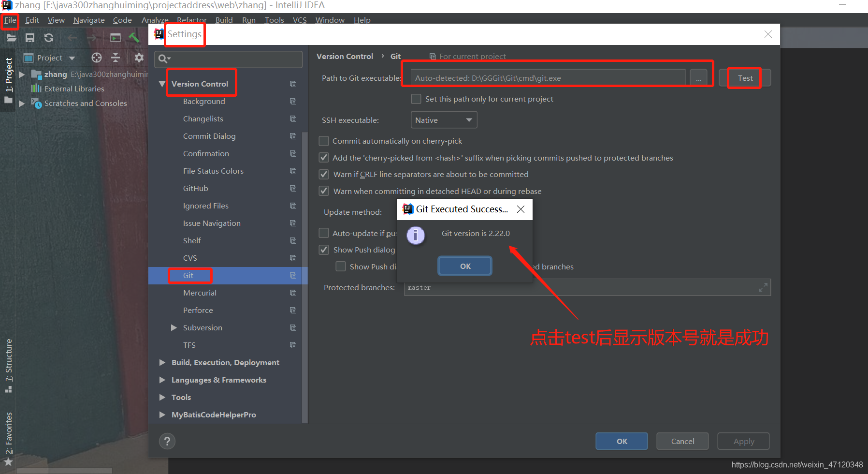Click the Synchronize refresh toolbar icon
The height and width of the screenshot is (474, 868).
[x=49, y=38]
